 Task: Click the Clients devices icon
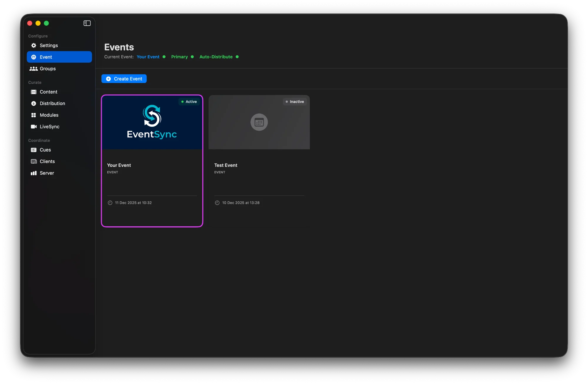click(x=34, y=161)
